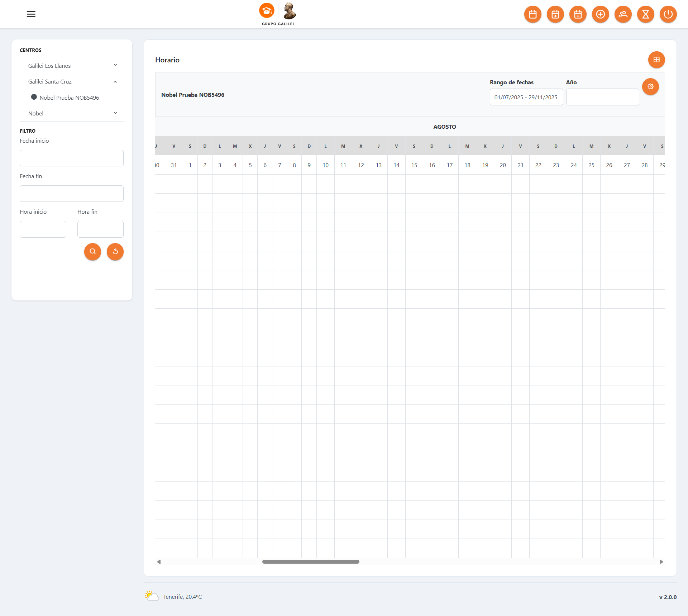Open the schedule settings gear
The image size is (688, 616).
(x=650, y=87)
